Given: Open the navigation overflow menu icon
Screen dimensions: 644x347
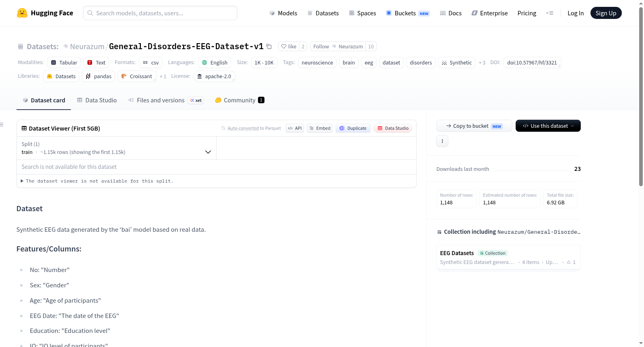Looking at the screenshot, I should [549, 13].
